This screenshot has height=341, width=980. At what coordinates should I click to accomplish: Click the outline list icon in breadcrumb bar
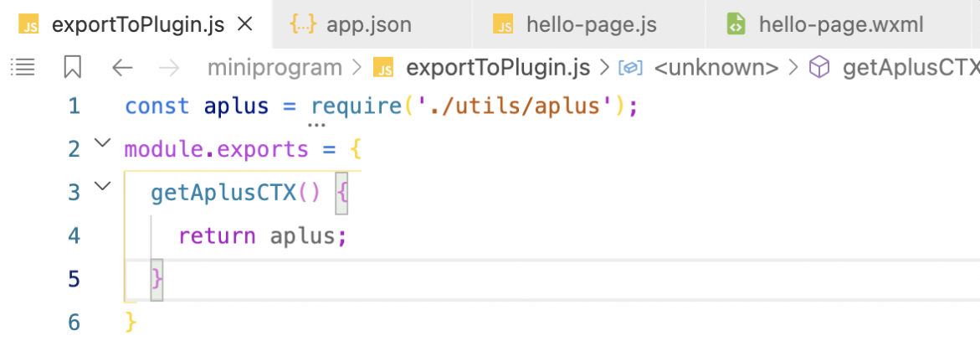pyautogui.click(x=23, y=67)
